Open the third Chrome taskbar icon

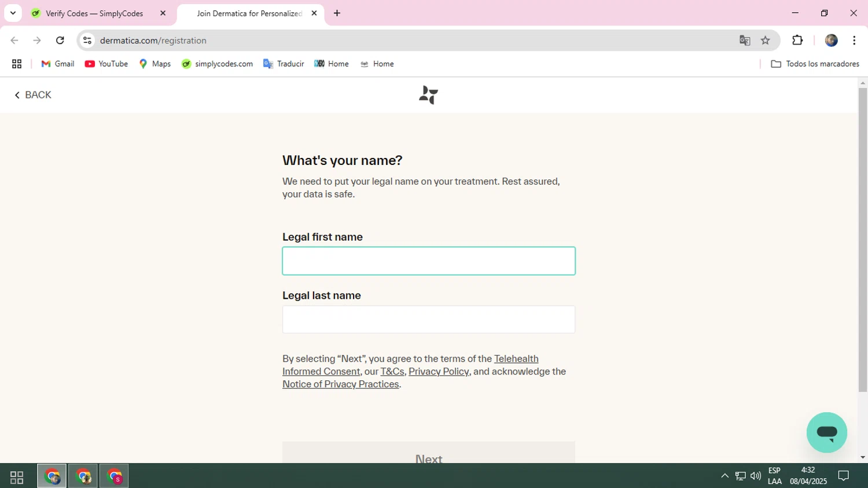click(x=114, y=476)
